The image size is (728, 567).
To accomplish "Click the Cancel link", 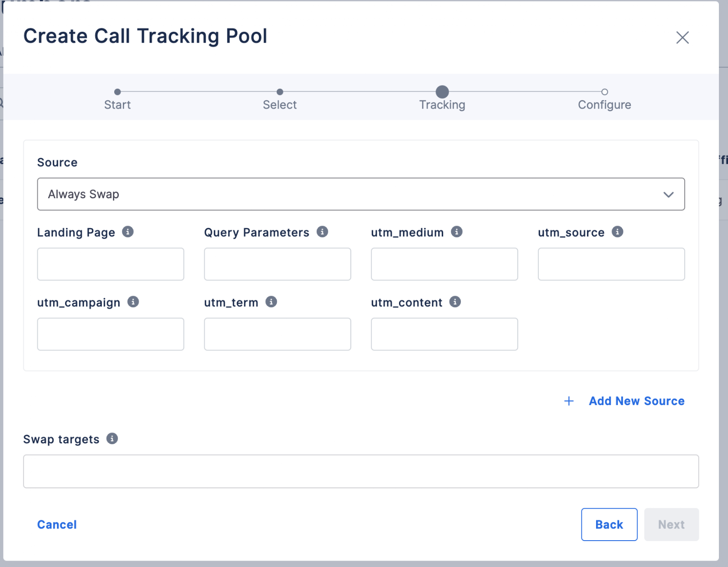I will click(57, 525).
